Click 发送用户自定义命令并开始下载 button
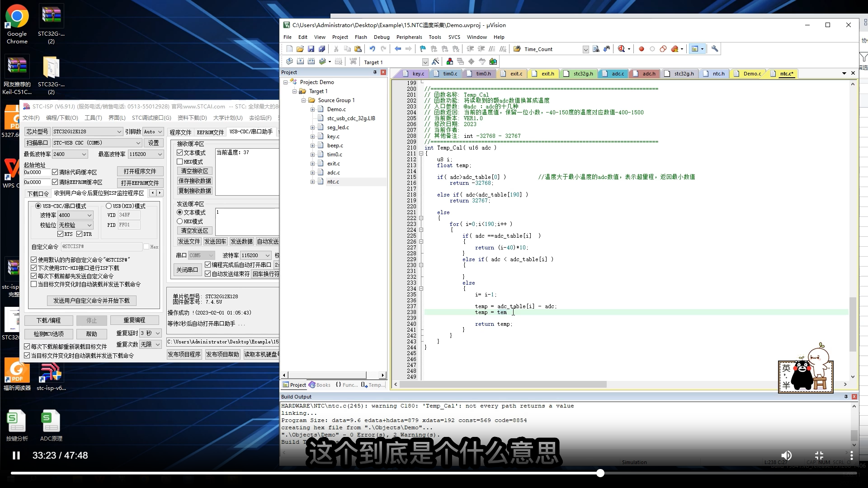The width and height of the screenshot is (868, 488). (91, 300)
